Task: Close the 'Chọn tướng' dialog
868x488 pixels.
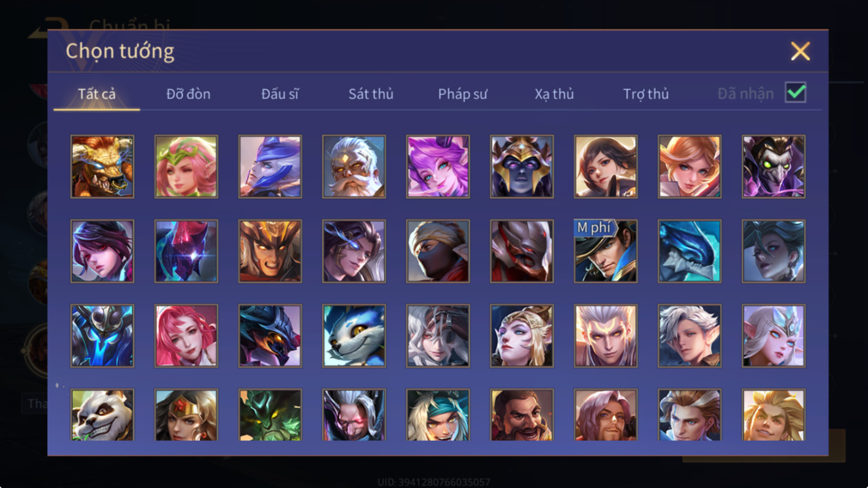Action: (800, 51)
